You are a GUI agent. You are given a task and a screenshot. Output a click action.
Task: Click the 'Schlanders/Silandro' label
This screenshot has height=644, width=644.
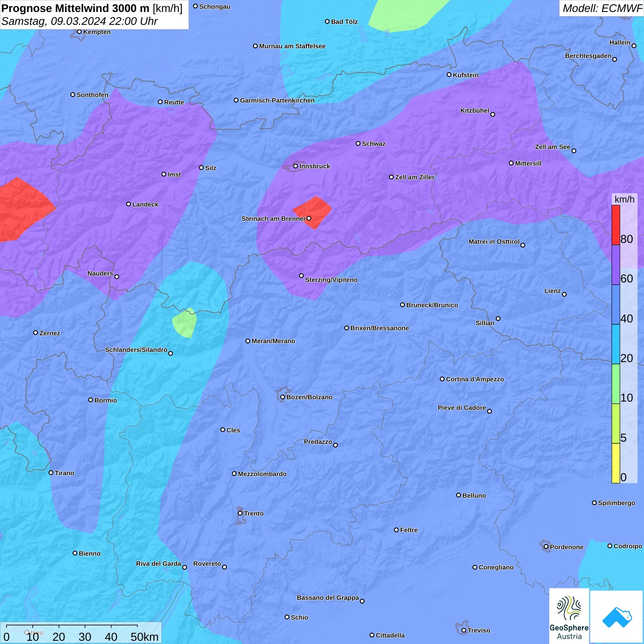pos(136,350)
